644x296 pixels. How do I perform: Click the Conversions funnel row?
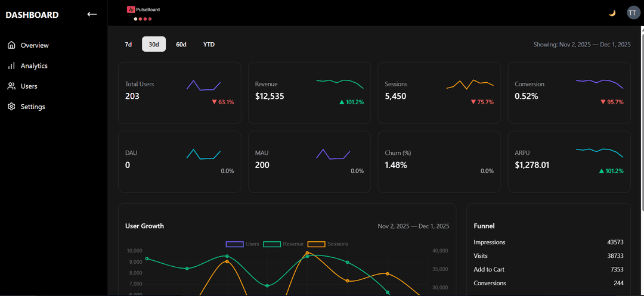tap(549, 283)
